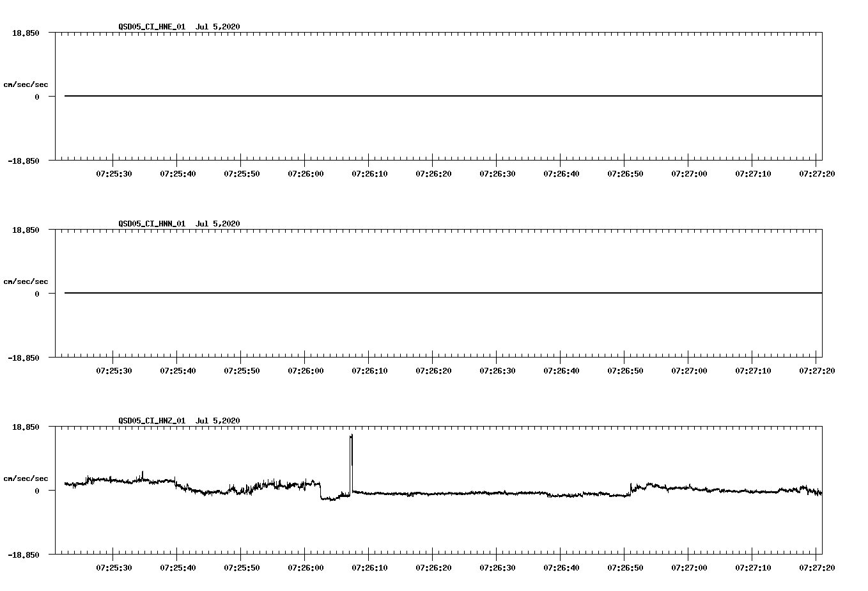The image size is (868, 591).
Task: Click the 07:26:20 time label on HNN plot
Action: (433, 370)
